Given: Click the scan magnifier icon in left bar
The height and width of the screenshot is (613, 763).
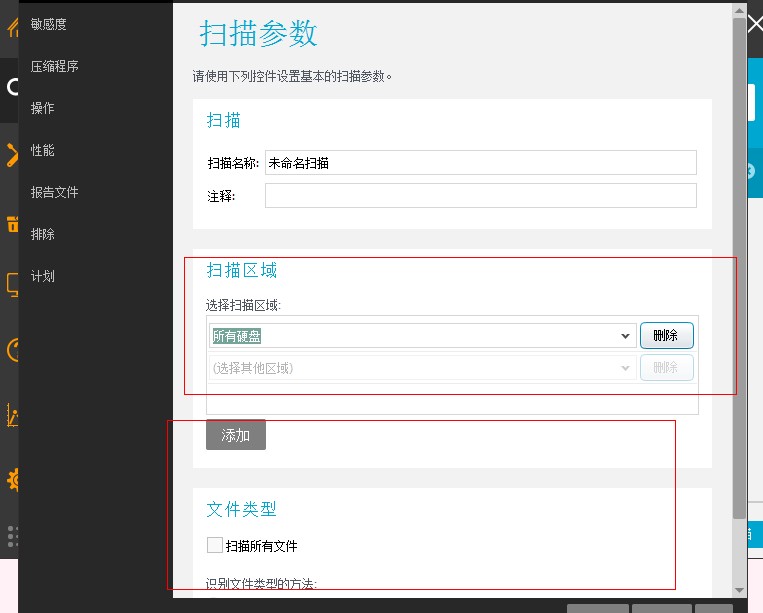Looking at the screenshot, I should tap(12, 87).
